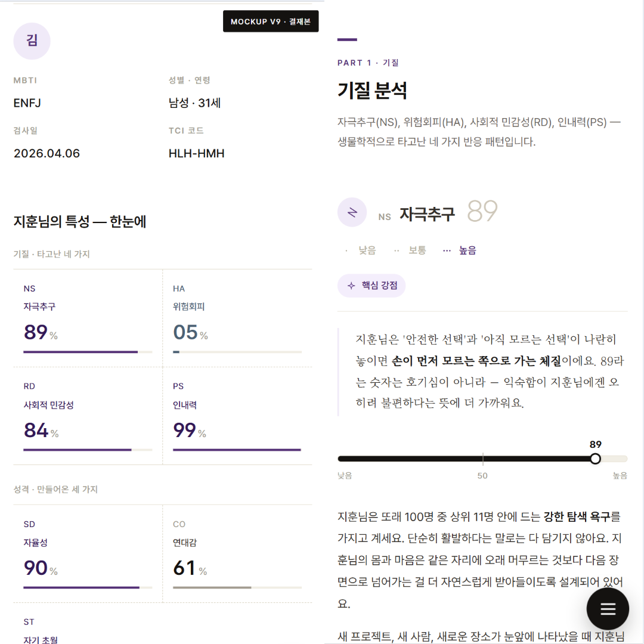Click the NS 자극추구 round icon
This screenshot has height=644, width=644.
coord(352,212)
